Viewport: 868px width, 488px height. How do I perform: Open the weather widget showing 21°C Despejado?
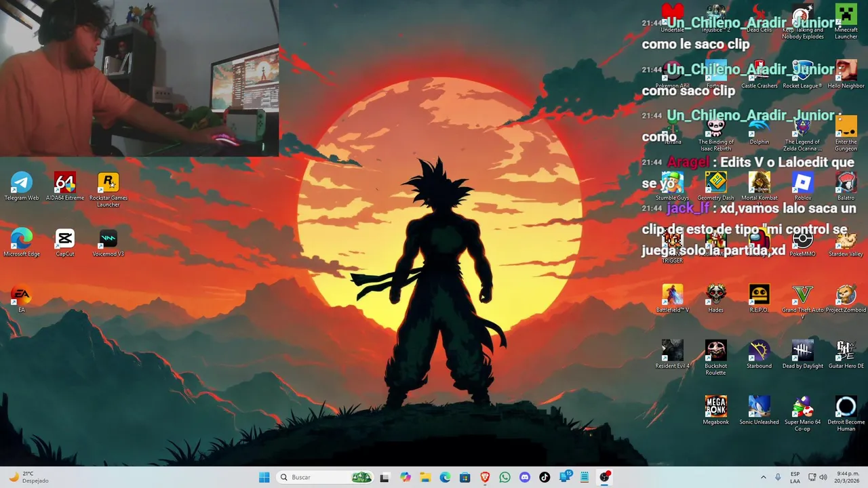[x=29, y=477]
